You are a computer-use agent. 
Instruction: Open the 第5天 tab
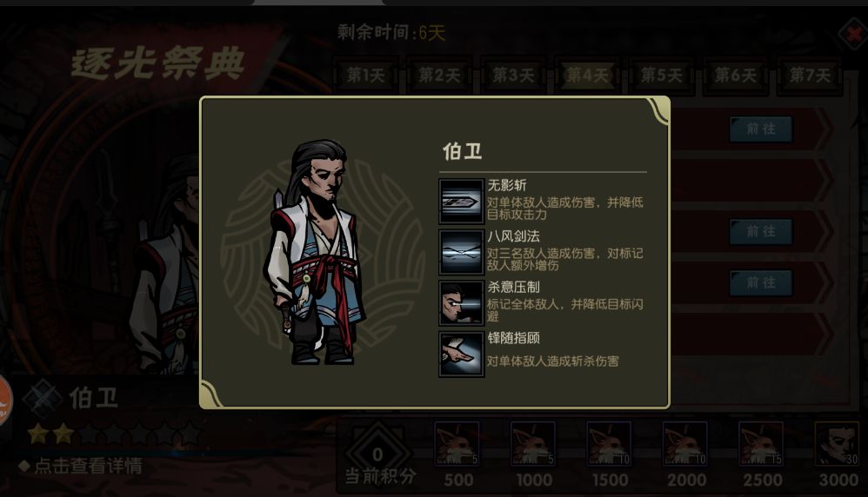pos(662,76)
